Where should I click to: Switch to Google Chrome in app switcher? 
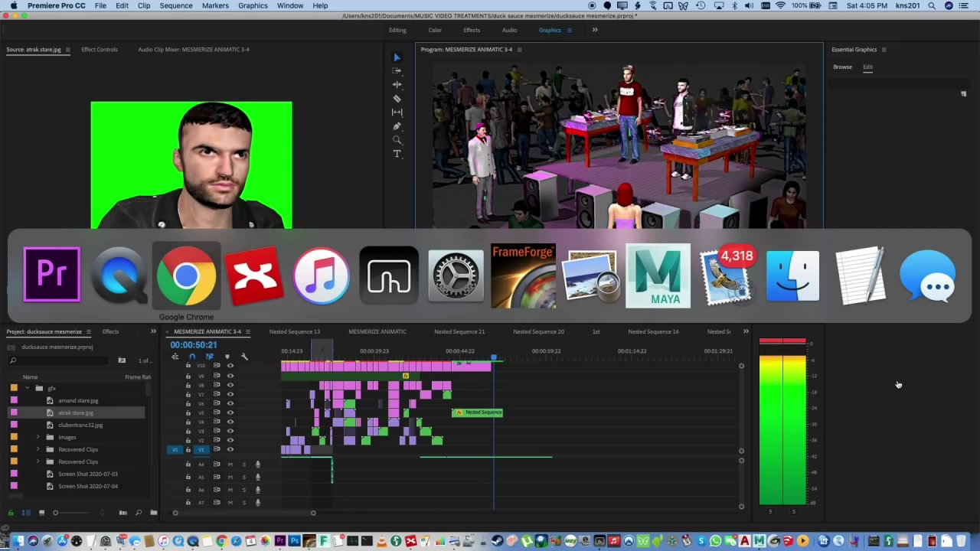pyautogui.click(x=186, y=275)
